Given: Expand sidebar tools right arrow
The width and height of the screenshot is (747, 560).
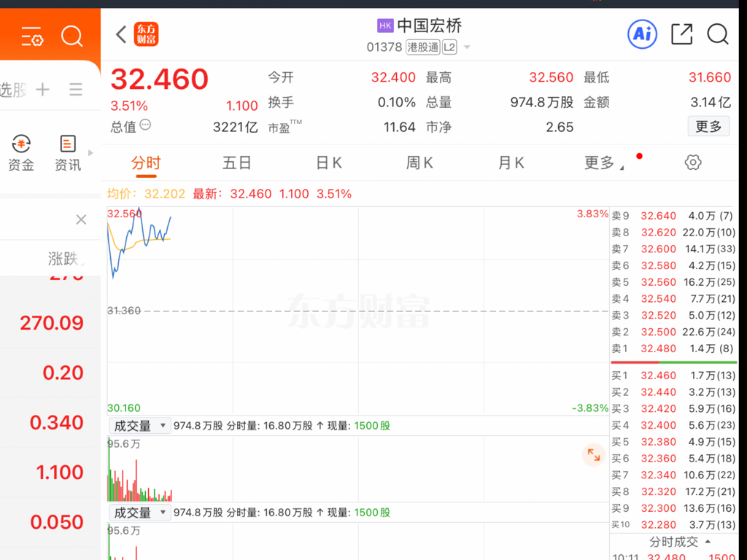Looking at the screenshot, I should tap(90, 153).
